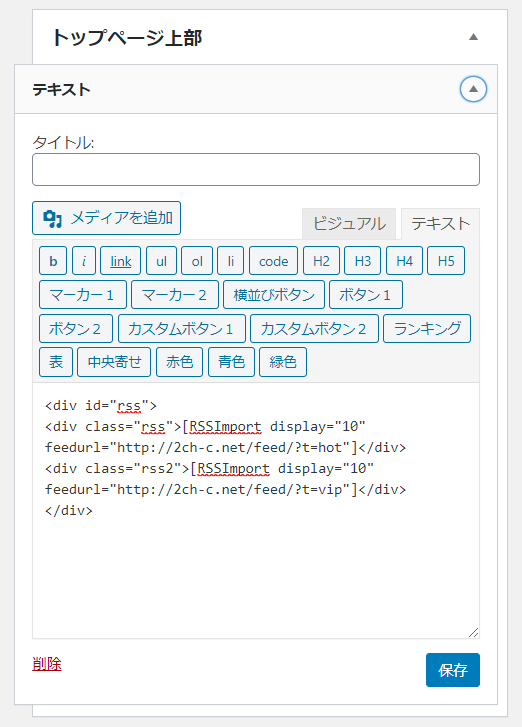Insert italic tag with i button
This screenshot has height=727, width=522.
[84, 261]
